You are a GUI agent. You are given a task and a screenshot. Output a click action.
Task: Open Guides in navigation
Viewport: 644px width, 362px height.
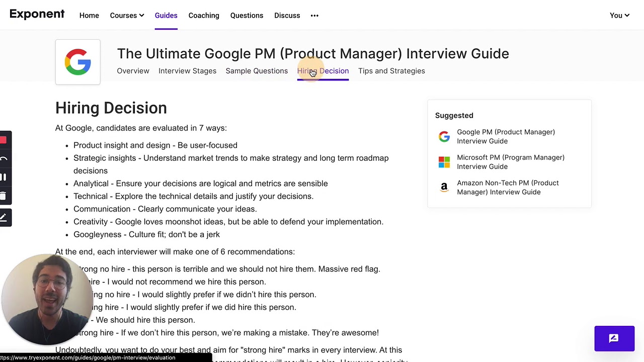pos(166,16)
